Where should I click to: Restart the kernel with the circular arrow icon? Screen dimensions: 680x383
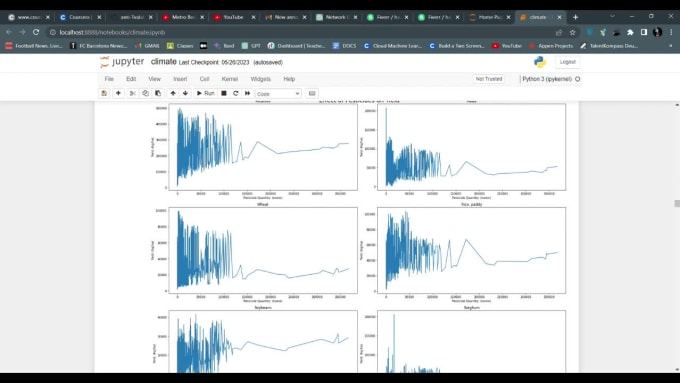click(235, 93)
